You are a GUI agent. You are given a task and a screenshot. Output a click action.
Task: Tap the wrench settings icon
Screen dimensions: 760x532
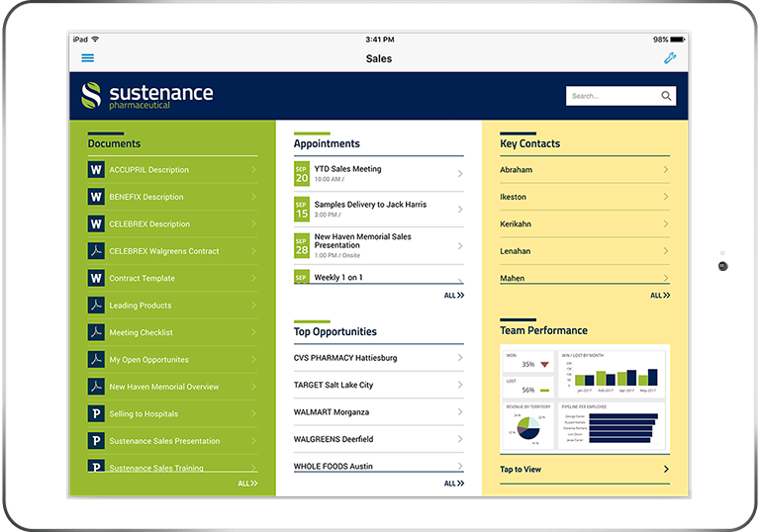670,58
